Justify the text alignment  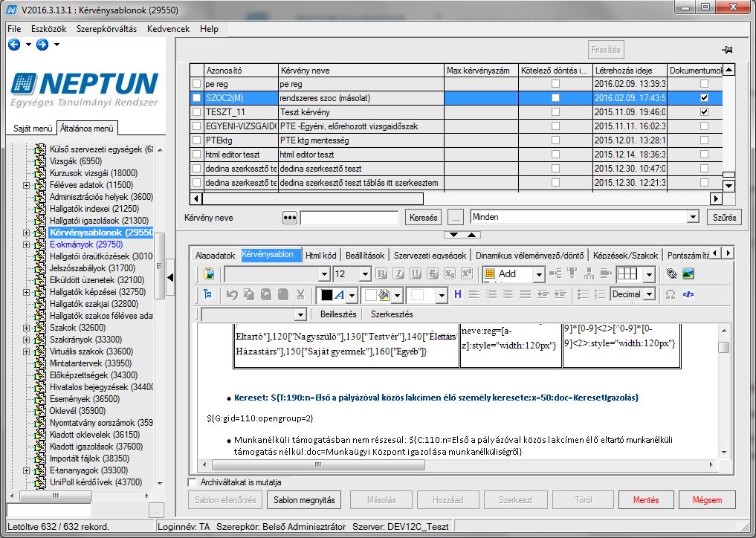526,294
